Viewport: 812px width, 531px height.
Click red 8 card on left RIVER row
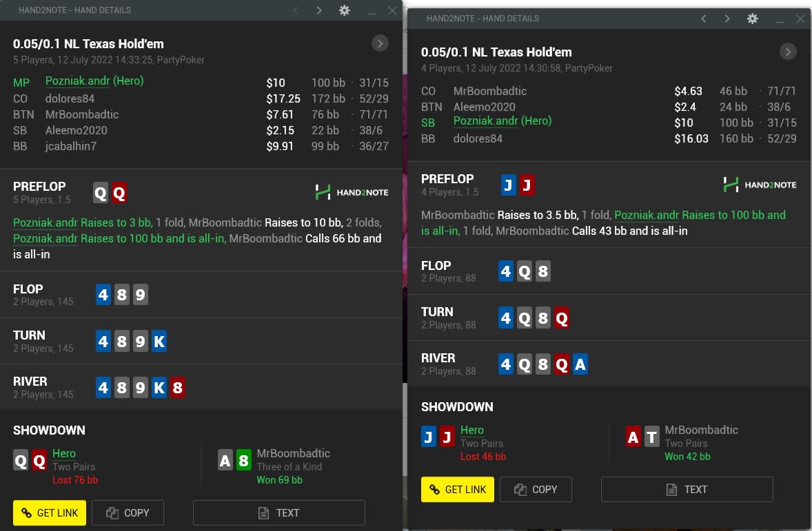[178, 388]
